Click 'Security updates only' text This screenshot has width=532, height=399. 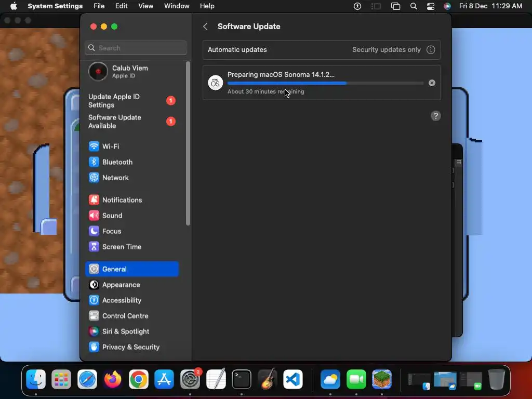[387, 49]
